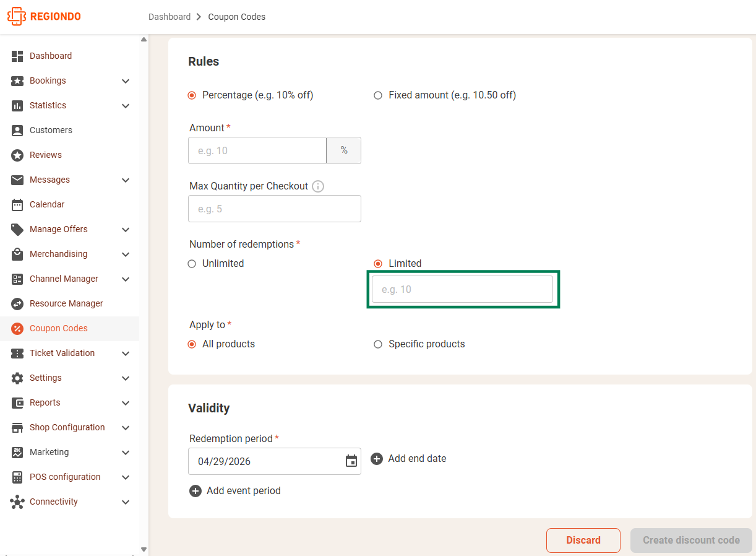The width and height of the screenshot is (756, 556).
Task: Open the Customers menu item
Action: click(x=69, y=130)
